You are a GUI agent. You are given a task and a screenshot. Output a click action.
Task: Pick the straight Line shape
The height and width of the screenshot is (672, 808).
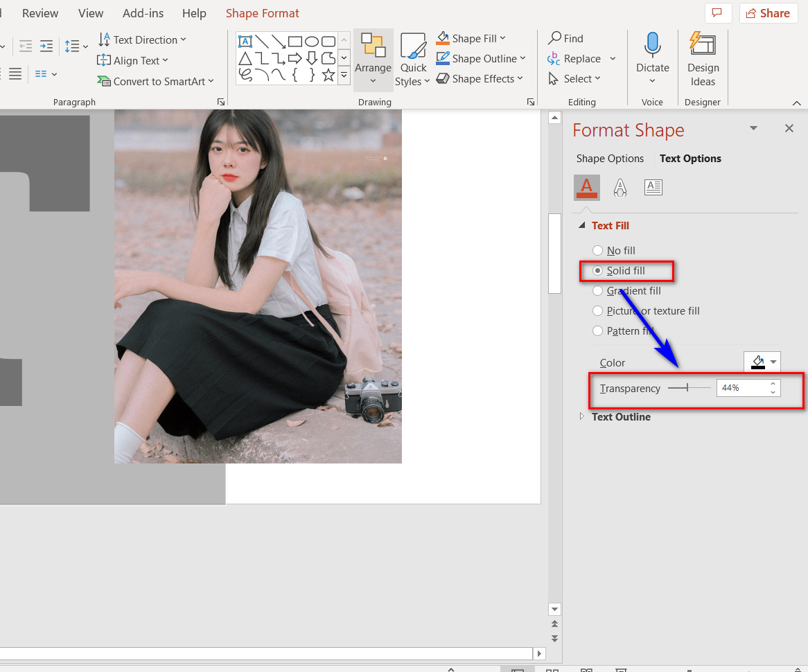click(262, 42)
